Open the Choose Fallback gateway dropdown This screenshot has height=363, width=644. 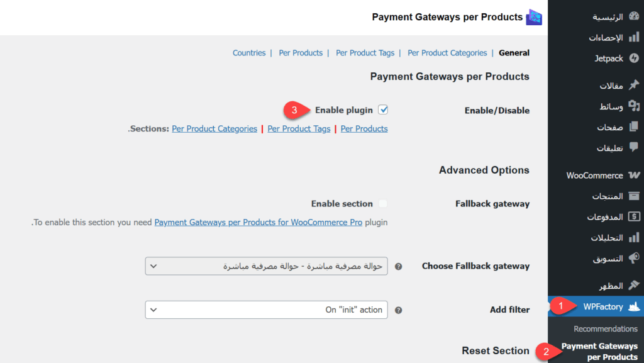(266, 266)
